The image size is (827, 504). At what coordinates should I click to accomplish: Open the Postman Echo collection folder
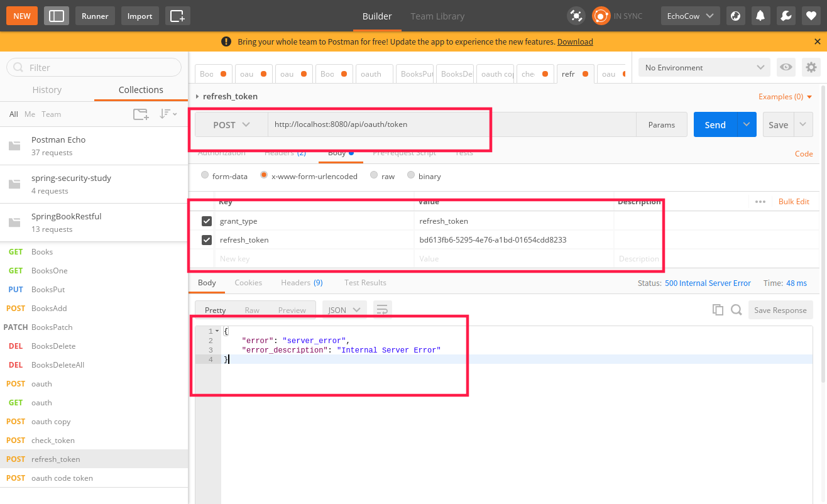[x=94, y=146]
